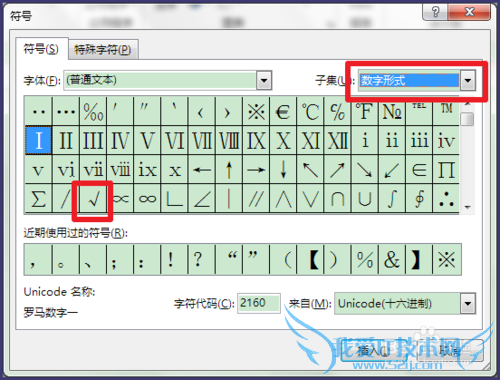Click the symbol grid scrollbar thumb
The image size is (500, 380).
tap(468, 119)
